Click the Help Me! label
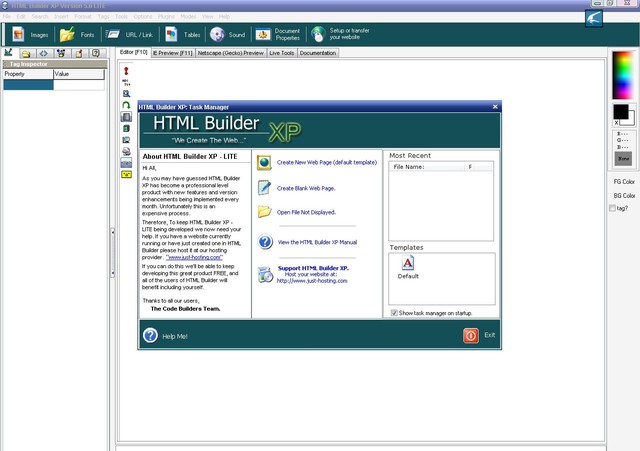This screenshot has width=640, height=451. tap(175, 336)
